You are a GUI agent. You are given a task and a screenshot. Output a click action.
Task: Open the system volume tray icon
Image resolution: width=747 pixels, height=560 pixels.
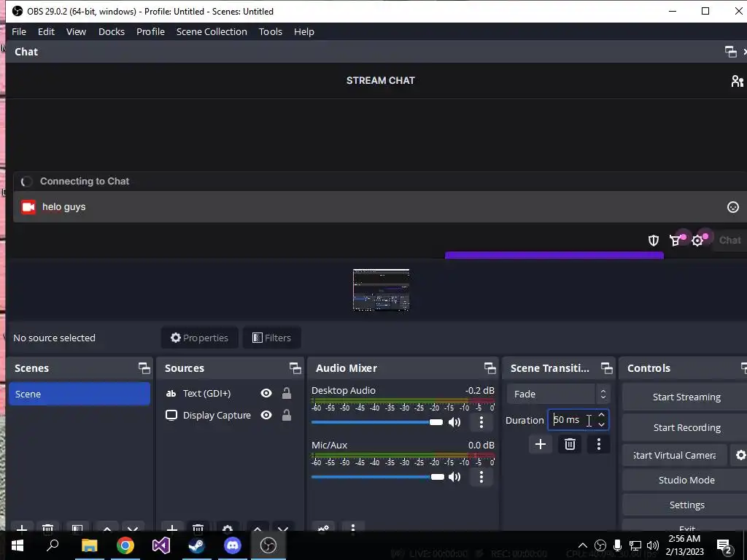[653, 545]
